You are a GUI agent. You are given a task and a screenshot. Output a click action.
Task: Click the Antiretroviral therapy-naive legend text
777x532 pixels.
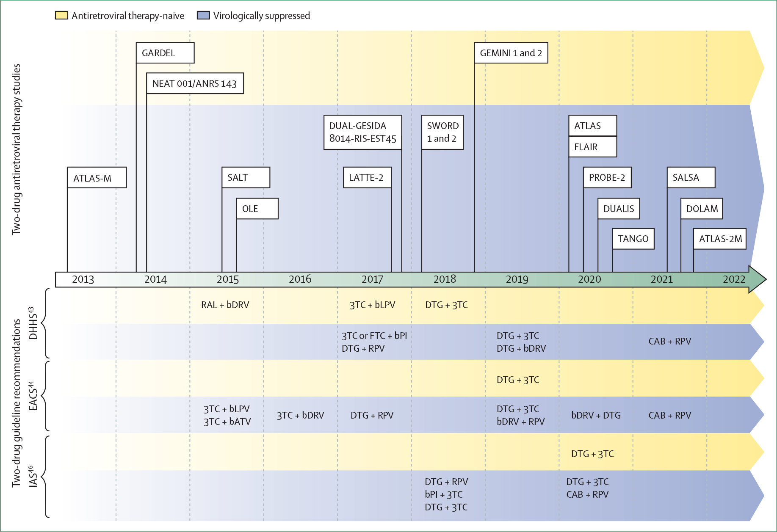coord(128,16)
